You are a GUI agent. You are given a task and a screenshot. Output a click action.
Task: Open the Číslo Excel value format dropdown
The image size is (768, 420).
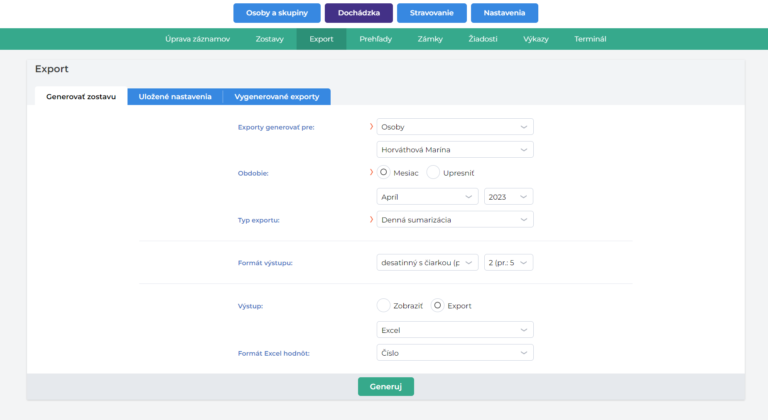455,352
